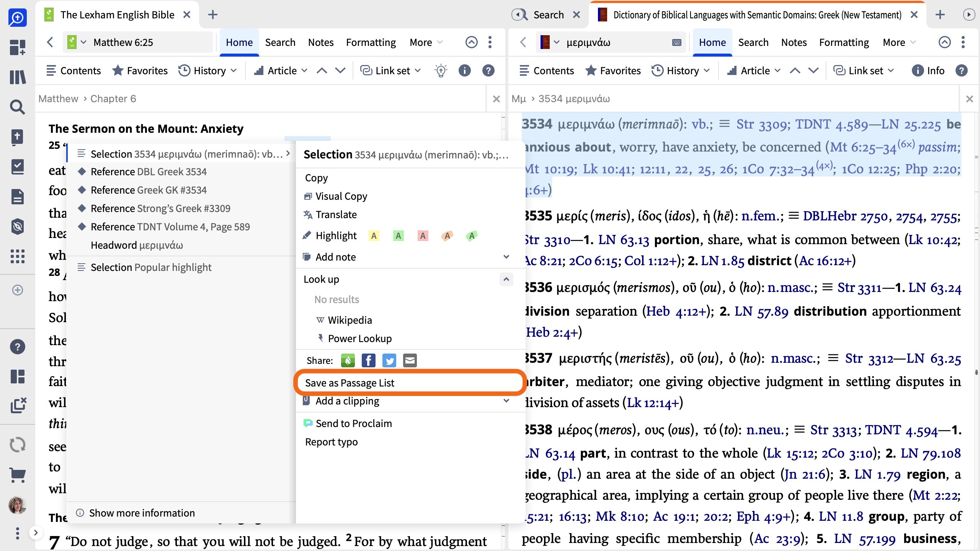
Task: Click the lightbulb visual filters icon
Action: coord(441,71)
